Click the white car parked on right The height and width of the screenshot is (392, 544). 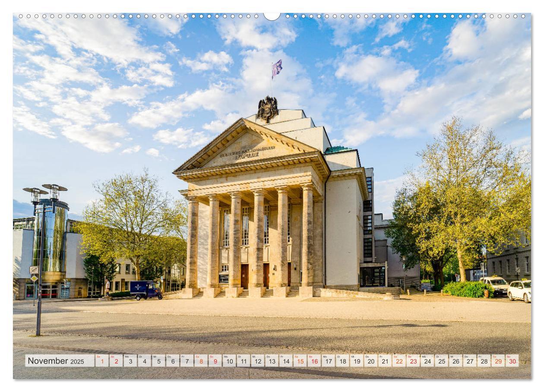click(x=519, y=291)
